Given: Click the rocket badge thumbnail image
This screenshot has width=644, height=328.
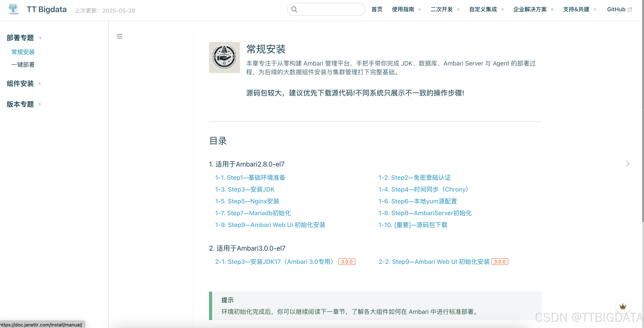Looking at the screenshot, I should pos(224,58).
